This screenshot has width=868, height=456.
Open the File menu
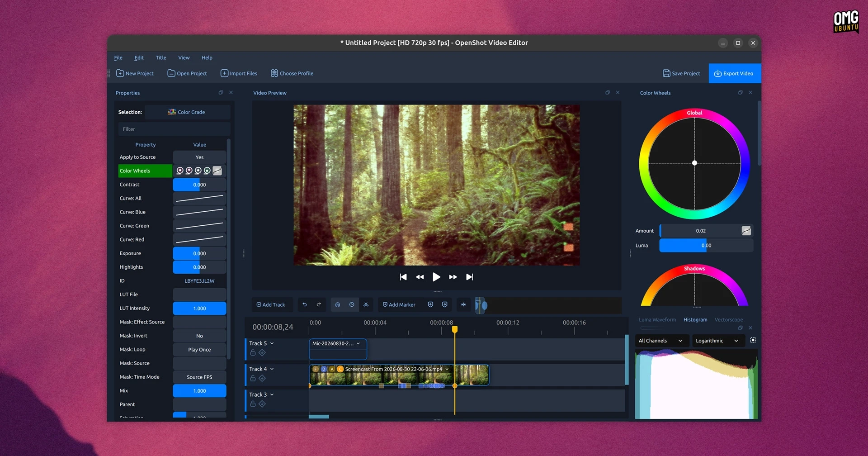118,58
